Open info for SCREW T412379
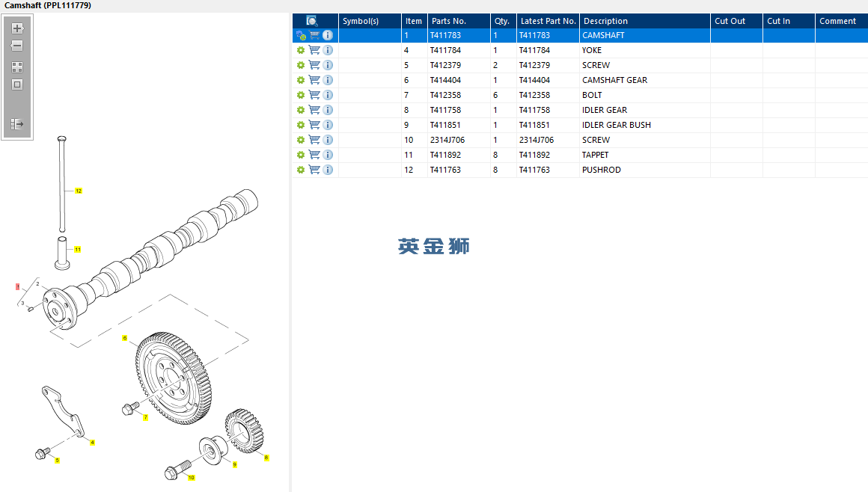This screenshot has height=492, width=868. click(x=328, y=65)
